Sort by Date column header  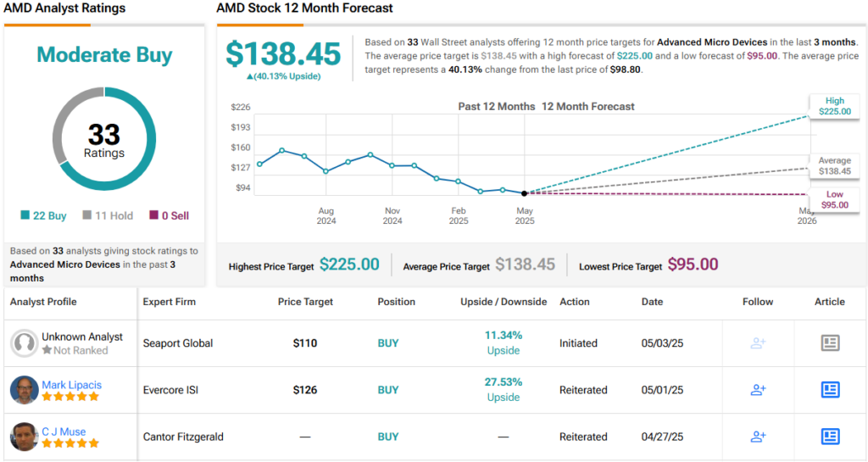pos(652,302)
